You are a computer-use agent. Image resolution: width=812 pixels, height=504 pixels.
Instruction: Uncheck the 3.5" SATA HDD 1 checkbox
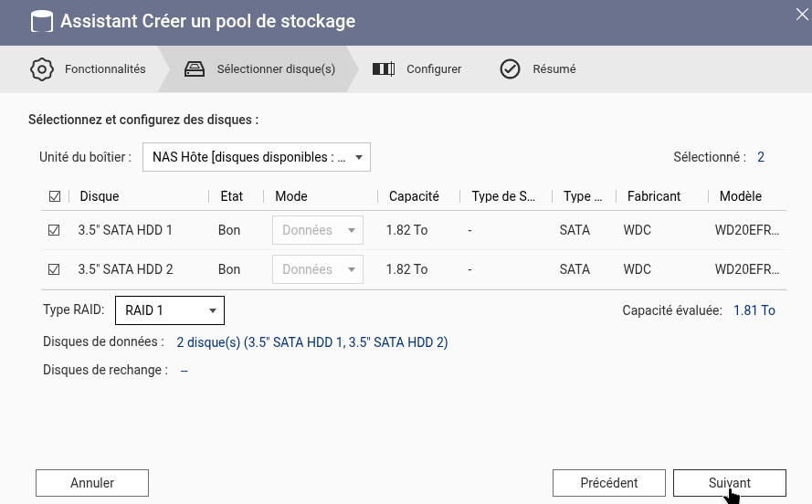click(54, 230)
